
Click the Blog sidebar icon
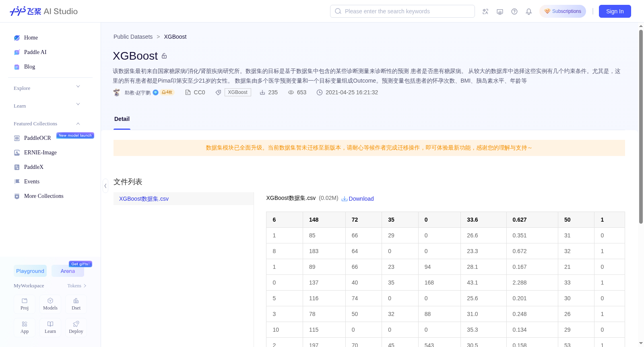click(x=17, y=67)
